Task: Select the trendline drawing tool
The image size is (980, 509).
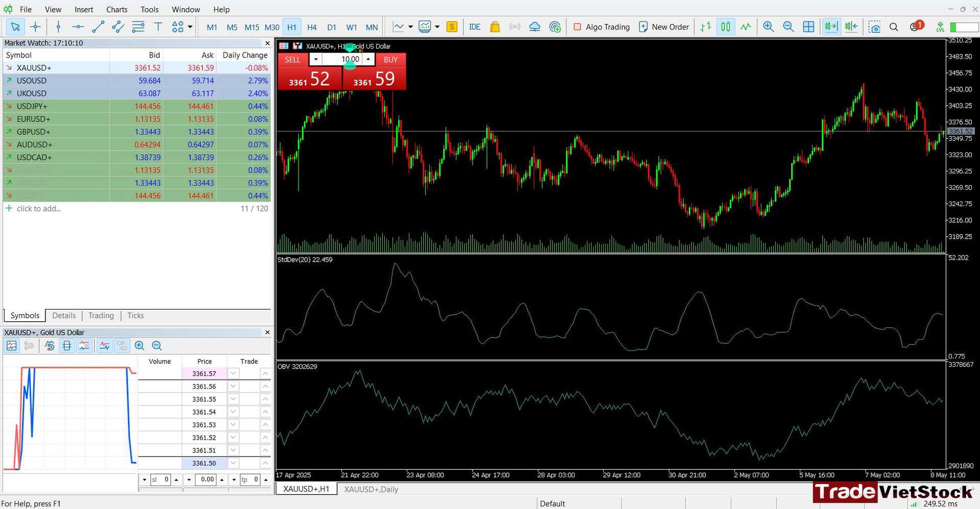Action: [x=98, y=27]
